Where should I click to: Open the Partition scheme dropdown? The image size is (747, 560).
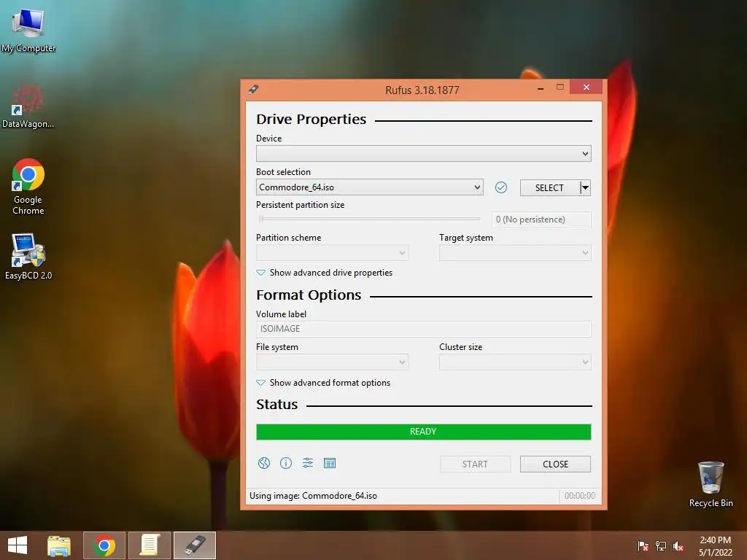pyautogui.click(x=332, y=253)
